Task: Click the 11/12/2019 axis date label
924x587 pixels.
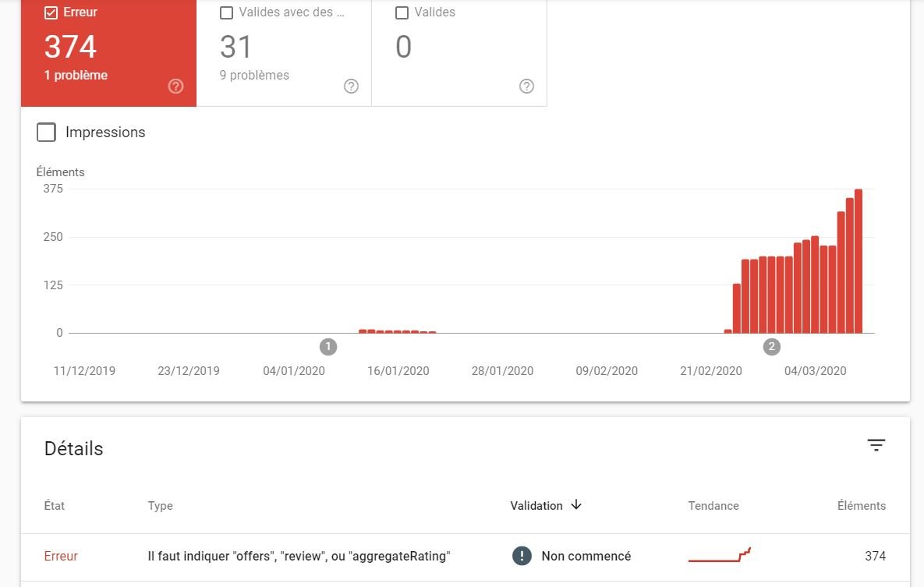Action: 84,371
